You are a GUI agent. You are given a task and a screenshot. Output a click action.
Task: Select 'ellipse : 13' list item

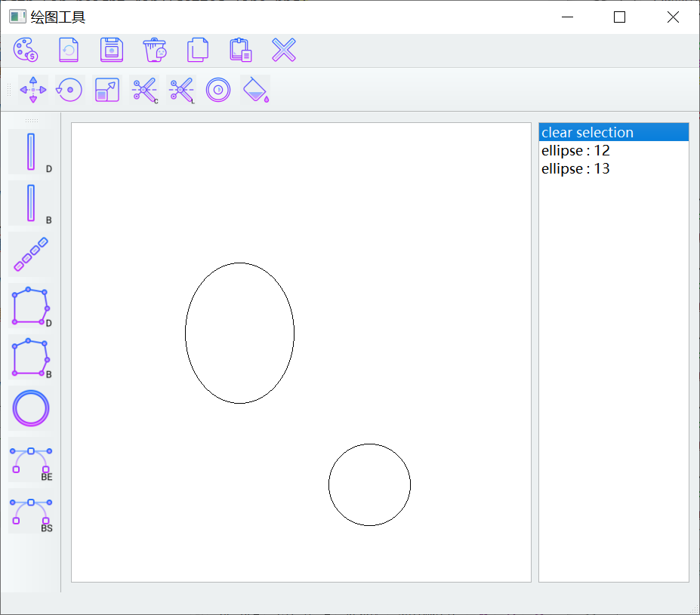pyautogui.click(x=614, y=169)
